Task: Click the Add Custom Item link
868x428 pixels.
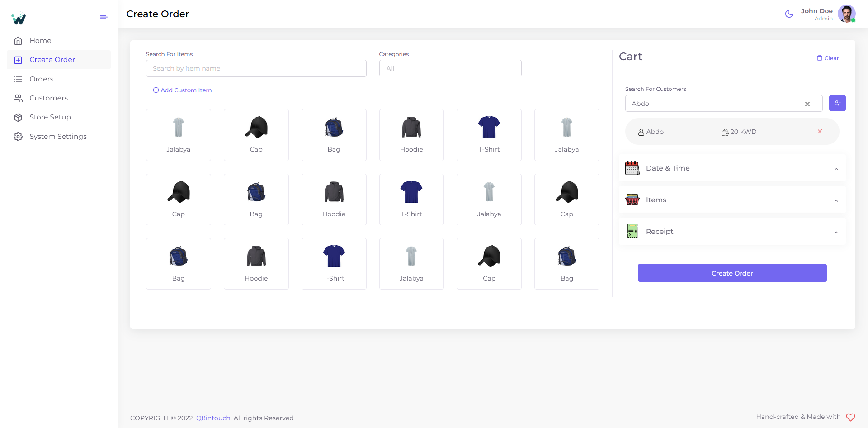Action: [182, 90]
